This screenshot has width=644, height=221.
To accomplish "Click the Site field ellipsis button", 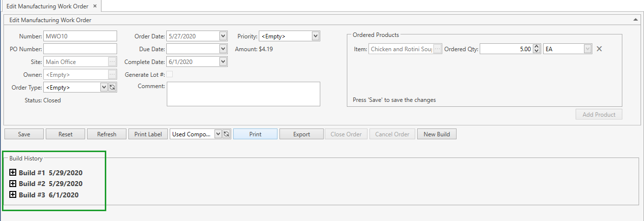I will [112, 62].
